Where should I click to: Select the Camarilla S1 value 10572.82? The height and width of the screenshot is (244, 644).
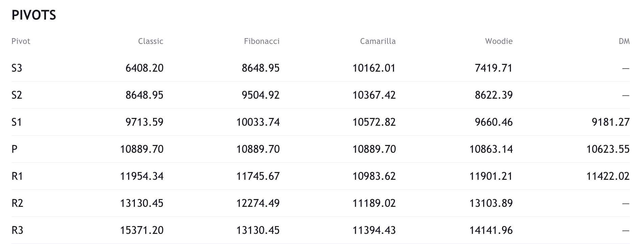pyautogui.click(x=374, y=122)
